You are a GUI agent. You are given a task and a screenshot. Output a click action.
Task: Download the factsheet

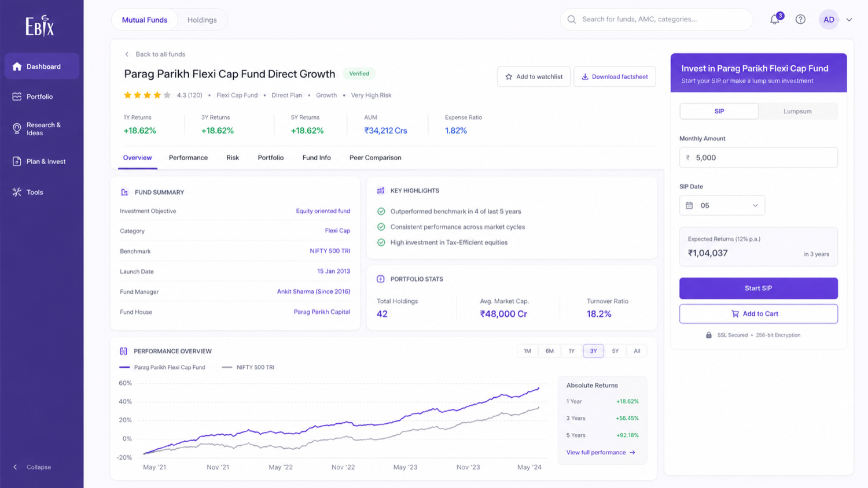coord(615,76)
